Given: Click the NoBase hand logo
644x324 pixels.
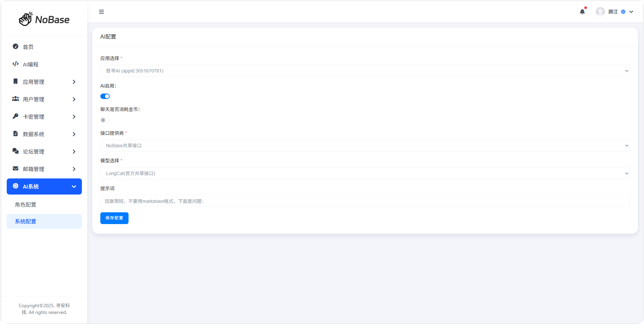Looking at the screenshot, I should click(26, 19).
